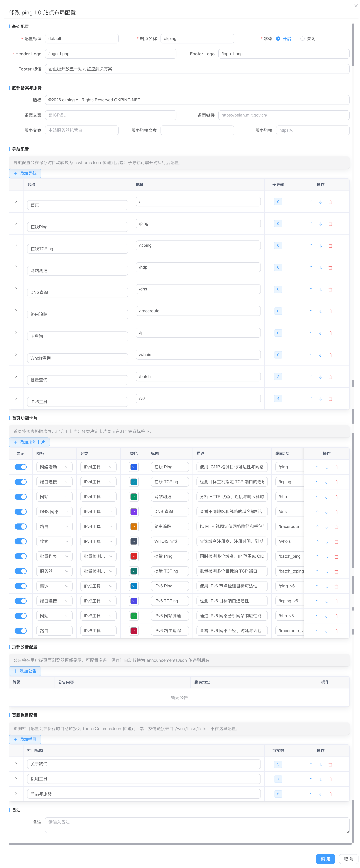360x868 pixels.
Task: Click the 站点名称 input field
Action: (197, 39)
